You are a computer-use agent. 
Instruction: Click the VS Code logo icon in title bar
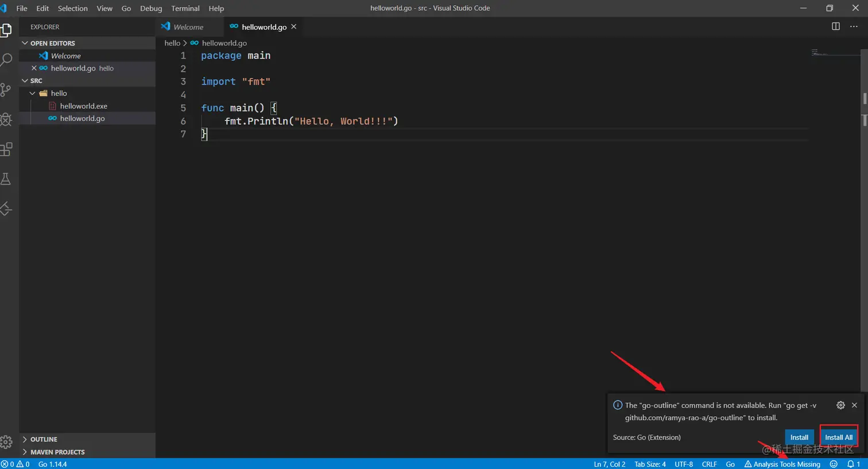(4, 8)
